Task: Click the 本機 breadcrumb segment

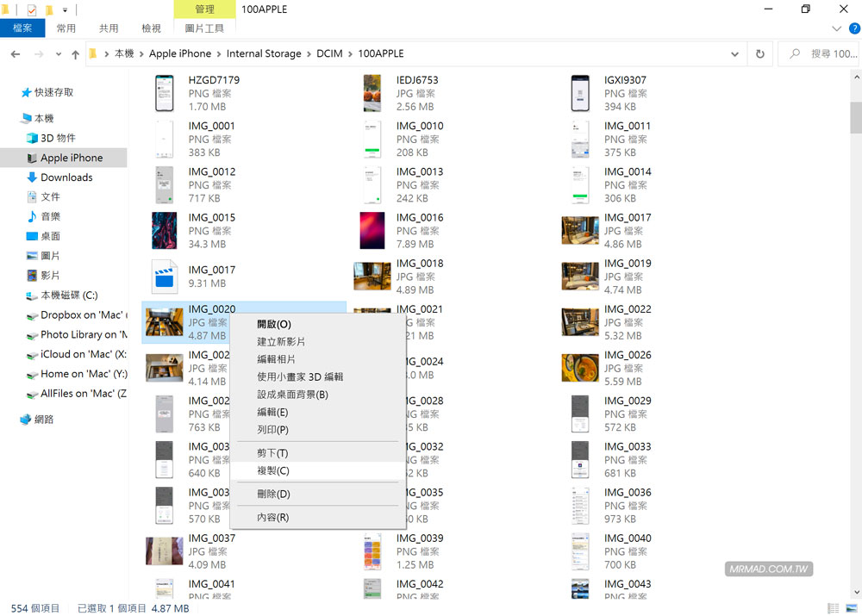Action: (124, 54)
